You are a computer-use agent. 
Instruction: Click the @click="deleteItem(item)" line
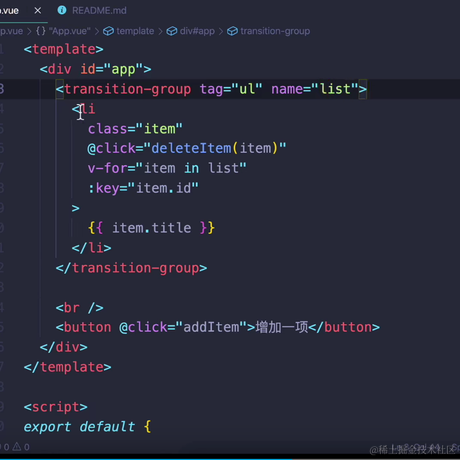[x=187, y=148]
